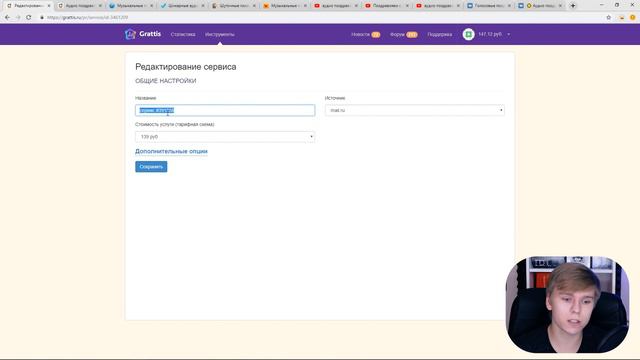640x360 pixels.
Task: Open the yellow browser profile icon
Action: tap(632, 18)
